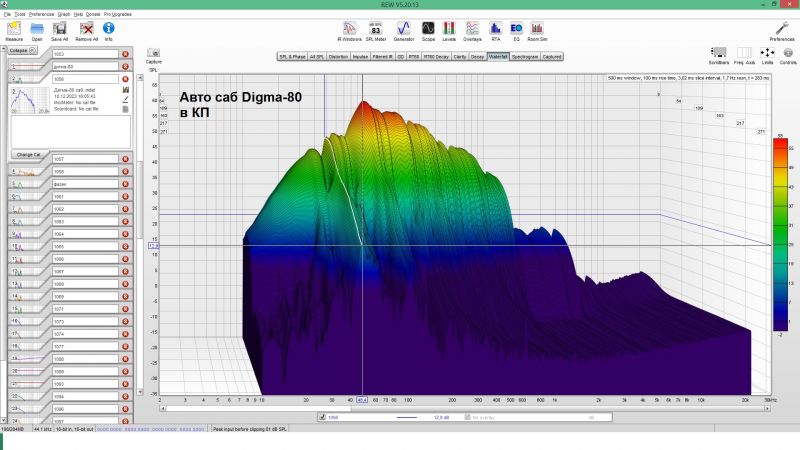Image resolution: width=800 pixels, height=450 pixels.
Task: Delete measurement 1071 with red X
Action: (125, 309)
